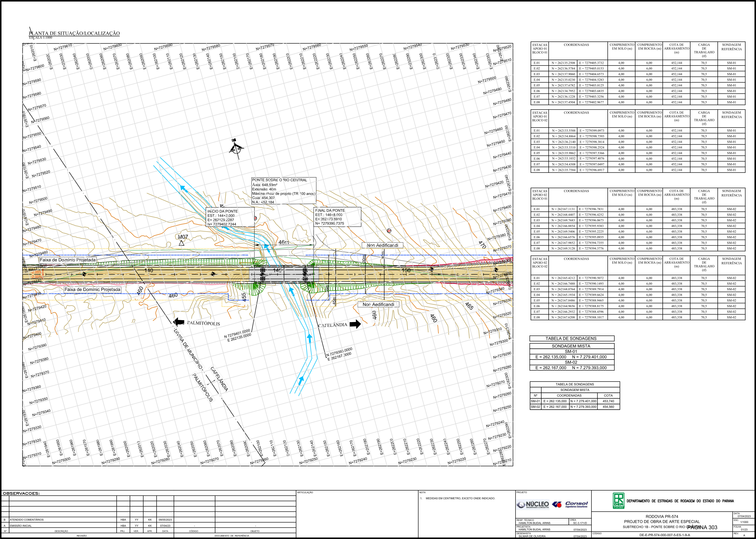Click the M07 survey point label
Image resolution: width=756 pixels, height=539 pixels.
pyautogui.click(x=183, y=237)
